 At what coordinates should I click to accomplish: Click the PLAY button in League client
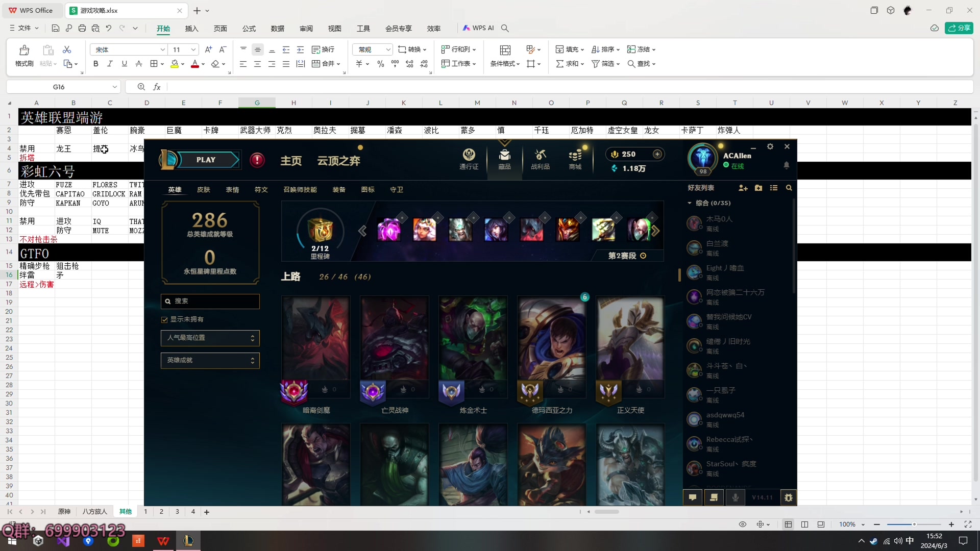point(206,160)
